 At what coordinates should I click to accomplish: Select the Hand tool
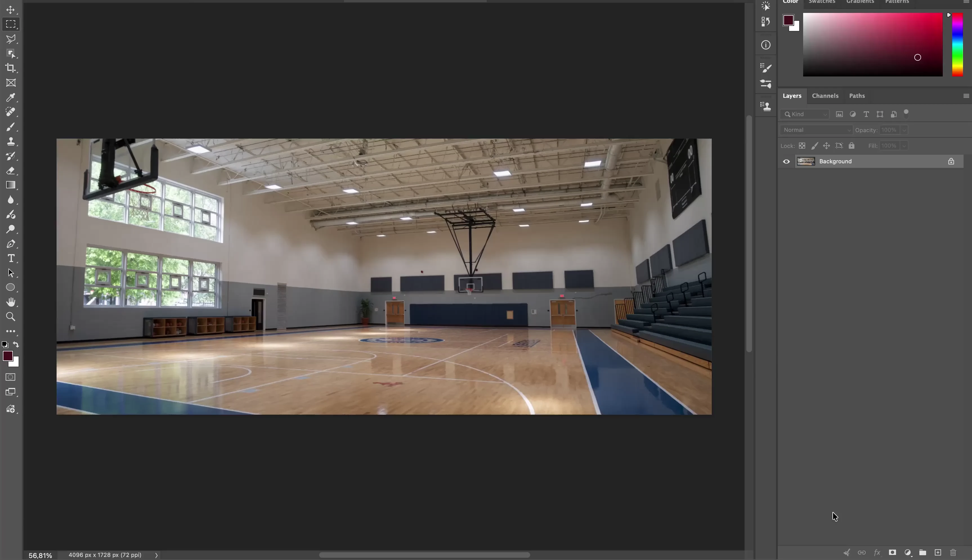coord(11,302)
